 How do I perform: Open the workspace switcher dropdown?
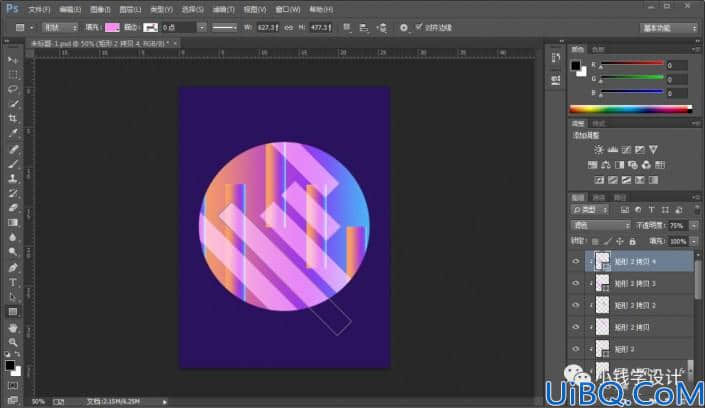[669, 28]
